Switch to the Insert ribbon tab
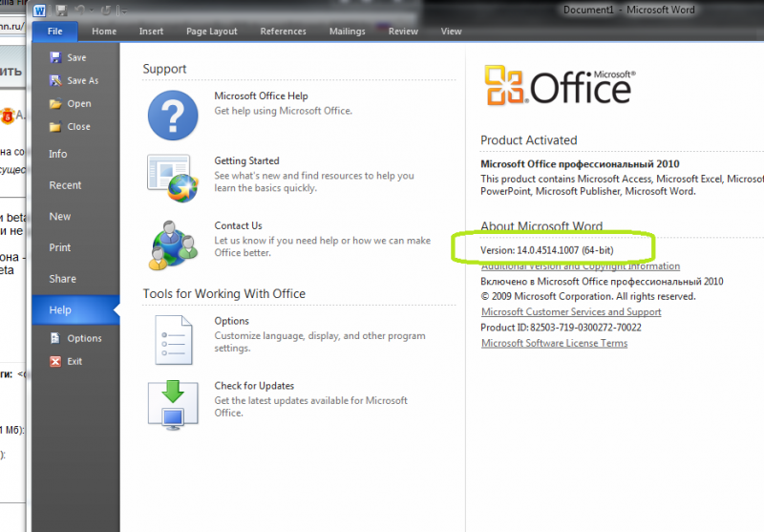The image size is (764, 532). pos(151,32)
